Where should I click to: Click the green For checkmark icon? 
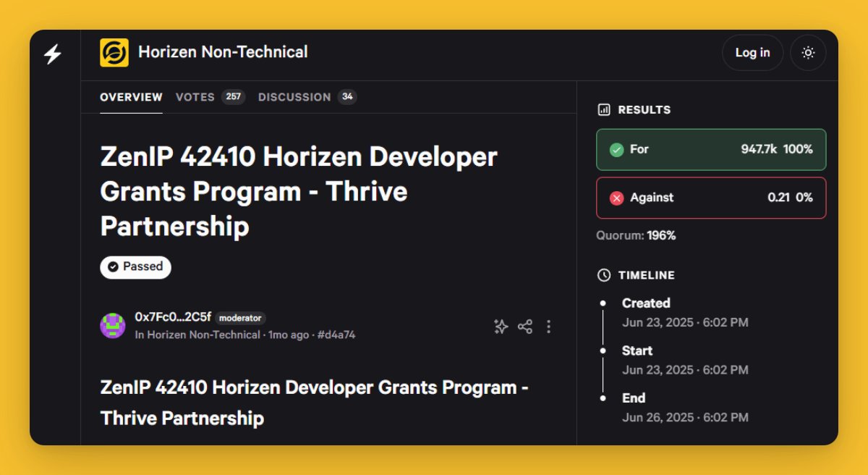616,150
